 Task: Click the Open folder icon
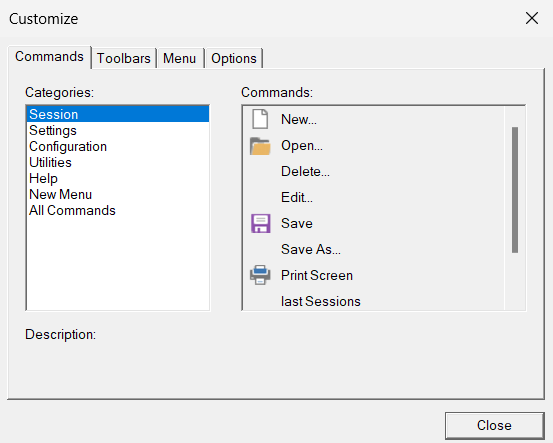tap(260, 146)
